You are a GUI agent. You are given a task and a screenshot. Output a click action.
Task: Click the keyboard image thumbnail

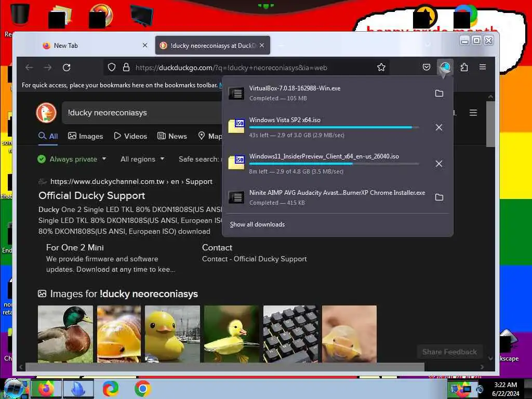pyautogui.click(x=291, y=334)
